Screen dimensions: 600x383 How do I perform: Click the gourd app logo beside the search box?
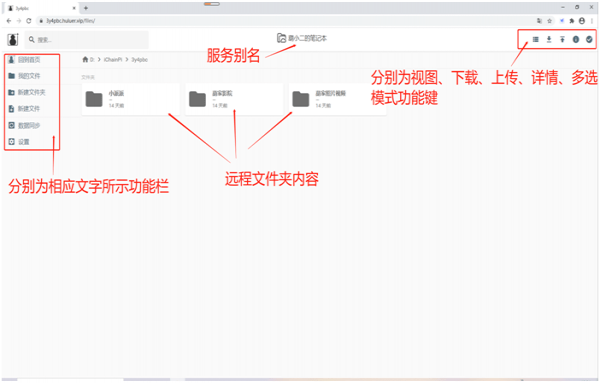[x=13, y=39]
